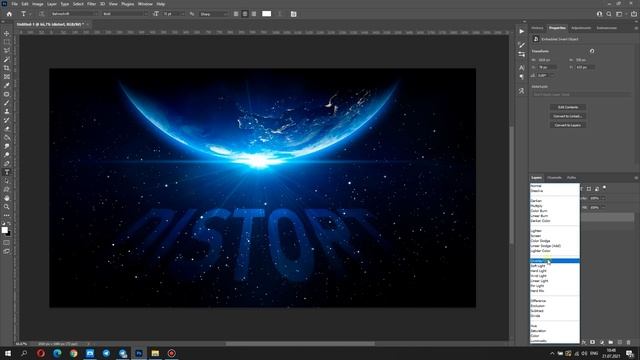This screenshot has width=640, height=360.
Task: Left-align the text
Action: (x=236, y=14)
